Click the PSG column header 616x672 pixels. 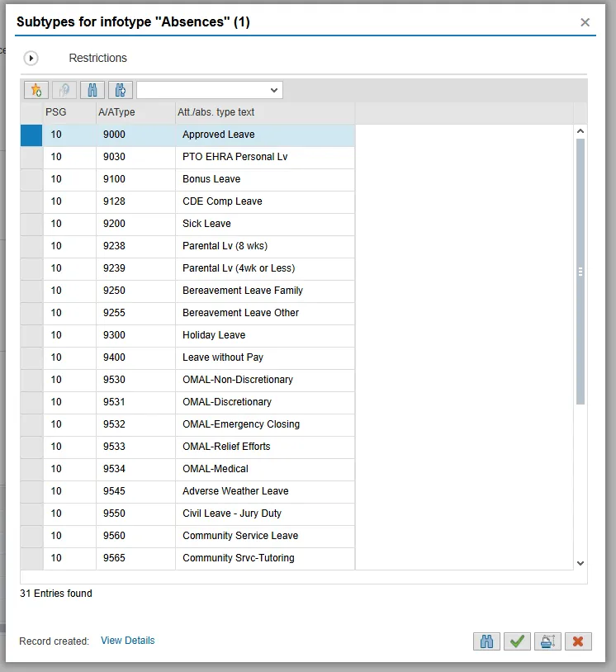[x=56, y=112]
